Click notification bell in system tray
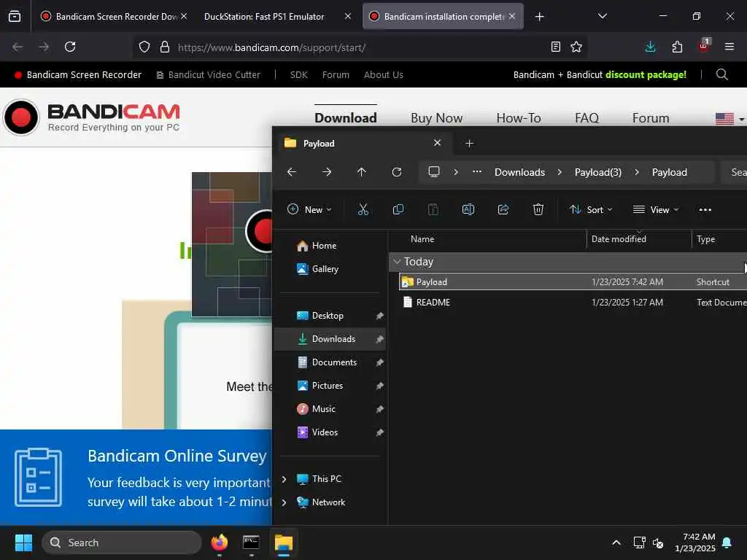747x560 pixels. 727,542
